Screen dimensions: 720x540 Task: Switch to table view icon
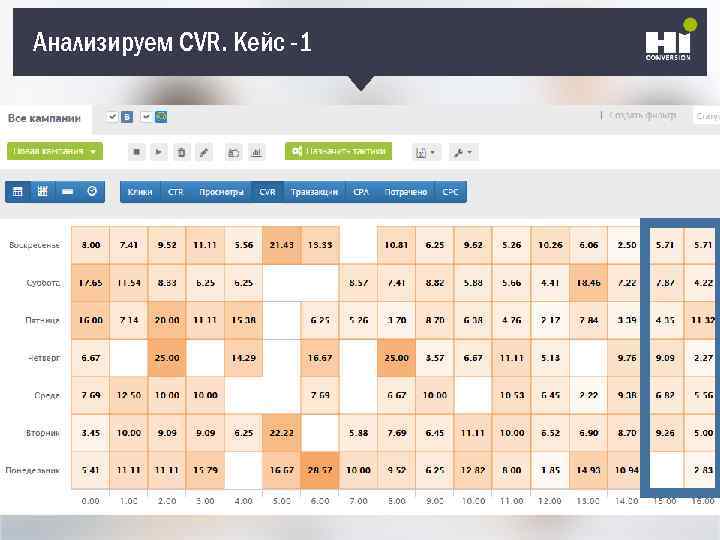point(17,191)
